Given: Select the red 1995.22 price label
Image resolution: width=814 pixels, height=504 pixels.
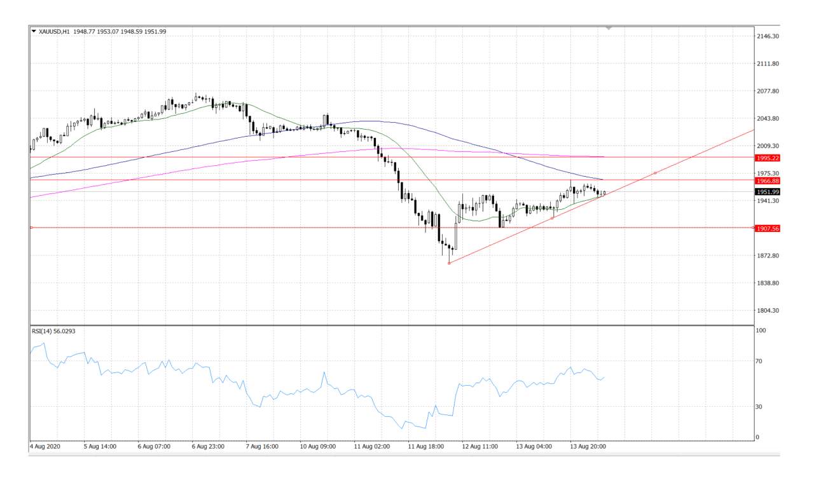Looking at the screenshot, I should pyautogui.click(x=768, y=158).
